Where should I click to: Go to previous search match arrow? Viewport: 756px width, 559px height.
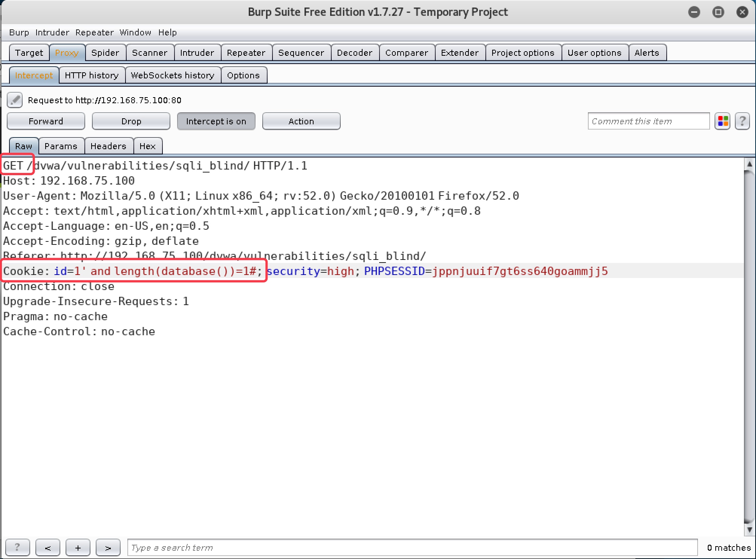point(47,547)
